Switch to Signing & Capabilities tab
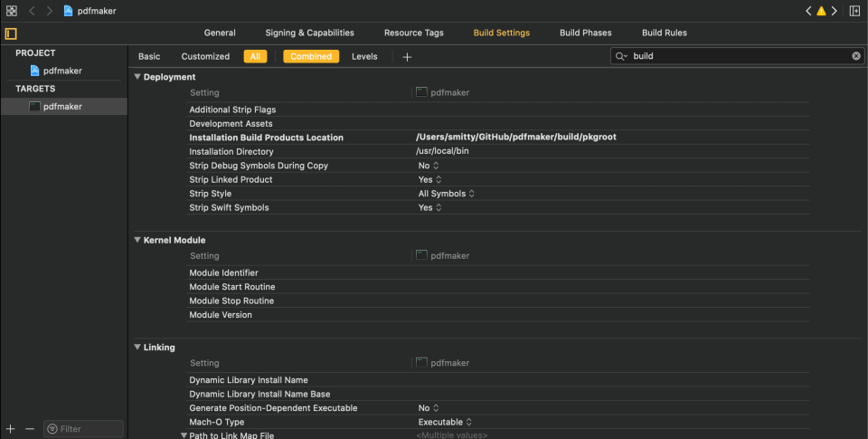Screen dimensions: 868x439 309,33
